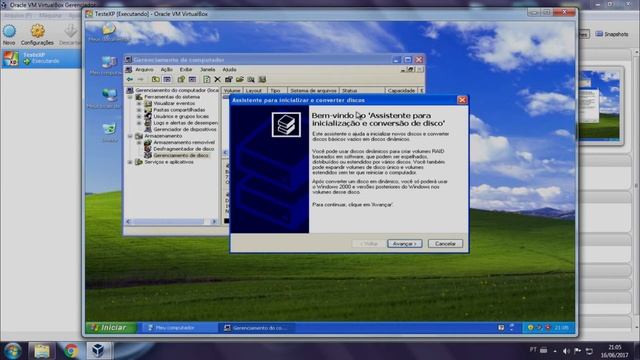Click the magnifier find icon in MMC toolbar
Screen dimensions: 640x360
tap(251, 79)
